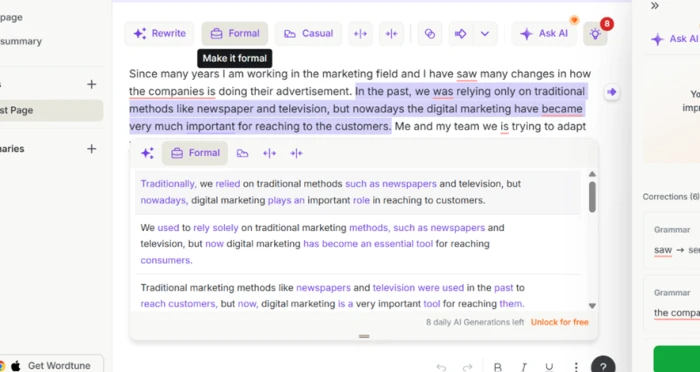700x372 pixels.
Task: Click the 'aries' section heading in left sidebar
Action: pos(12,149)
